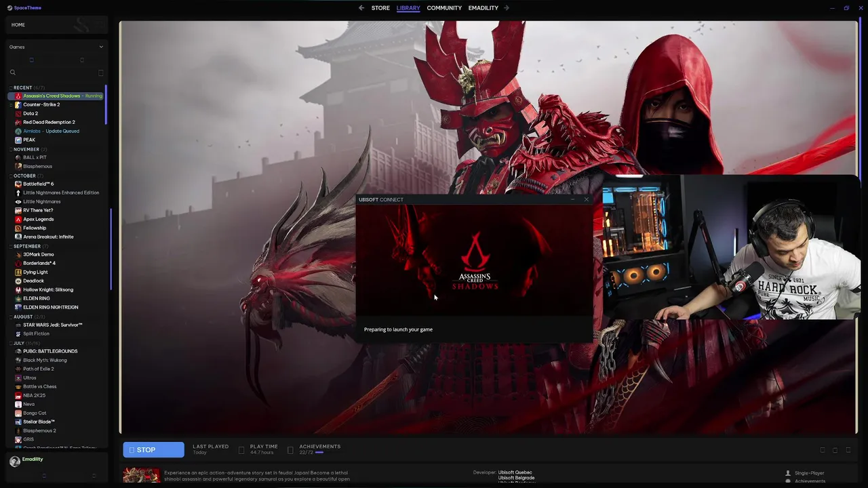Viewport: 868px width, 488px height.
Task: Click the Ubisoft Belgrade developer link
Action: point(516,478)
